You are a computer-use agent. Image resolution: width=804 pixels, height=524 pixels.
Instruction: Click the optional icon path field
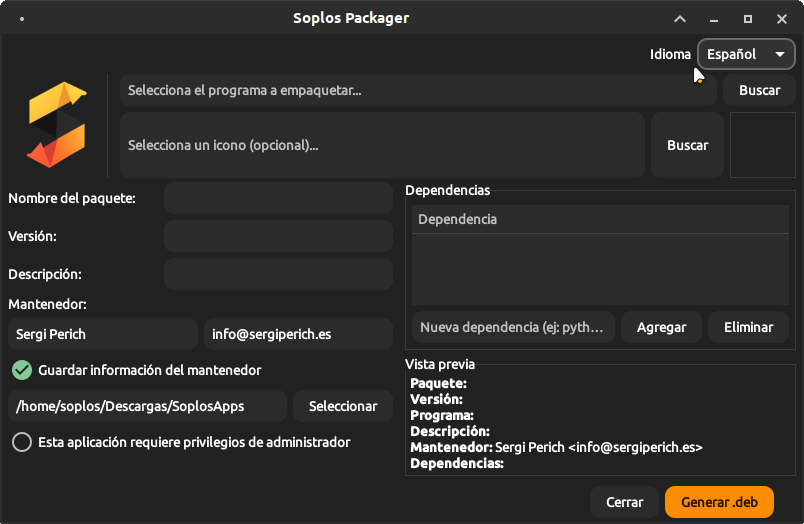tap(382, 145)
